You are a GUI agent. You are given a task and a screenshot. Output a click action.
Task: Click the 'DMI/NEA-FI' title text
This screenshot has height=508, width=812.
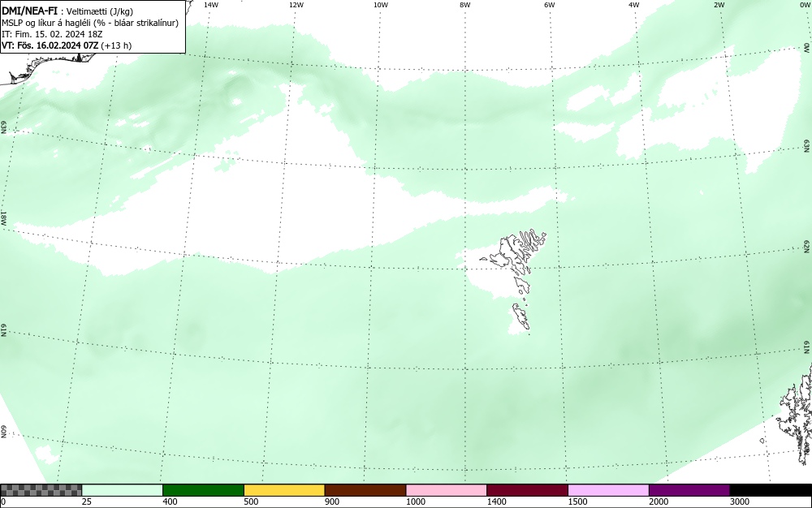pyautogui.click(x=29, y=11)
